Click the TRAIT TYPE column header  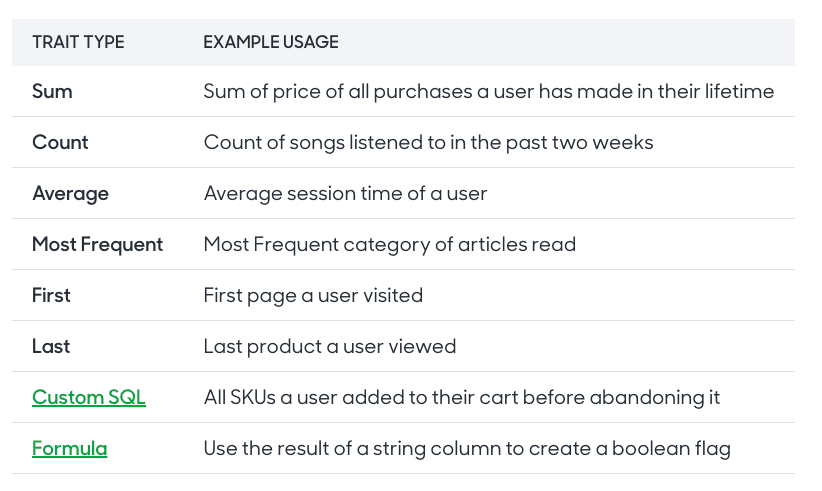click(78, 42)
